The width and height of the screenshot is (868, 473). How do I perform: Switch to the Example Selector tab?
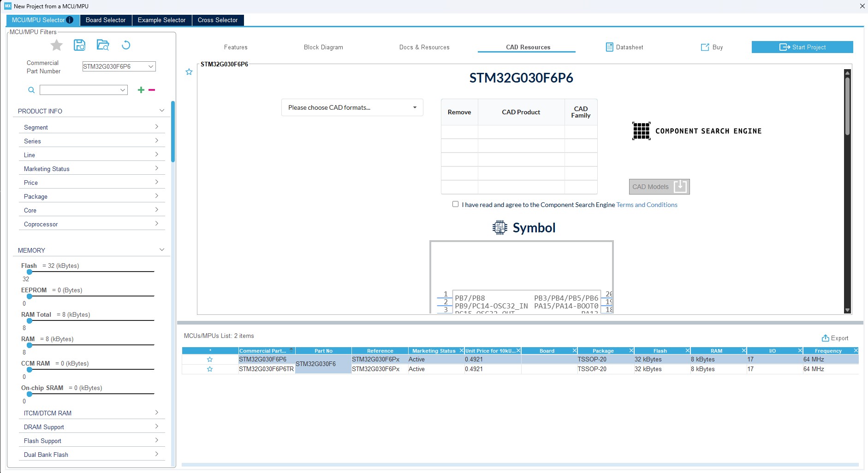(x=161, y=20)
